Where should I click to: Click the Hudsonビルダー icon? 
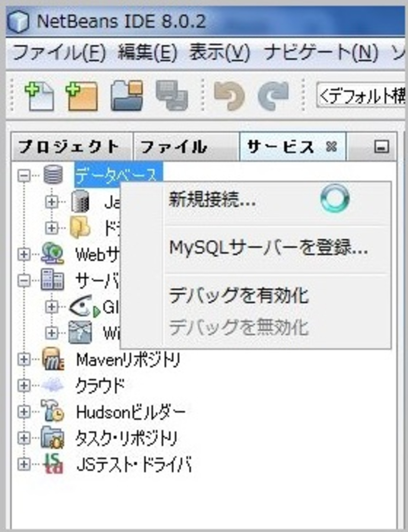click(x=53, y=411)
